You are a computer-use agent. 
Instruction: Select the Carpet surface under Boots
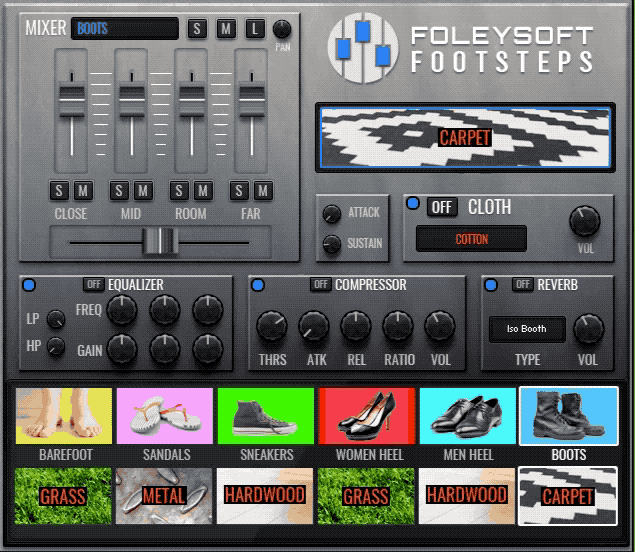pyautogui.click(x=568, y=496)
